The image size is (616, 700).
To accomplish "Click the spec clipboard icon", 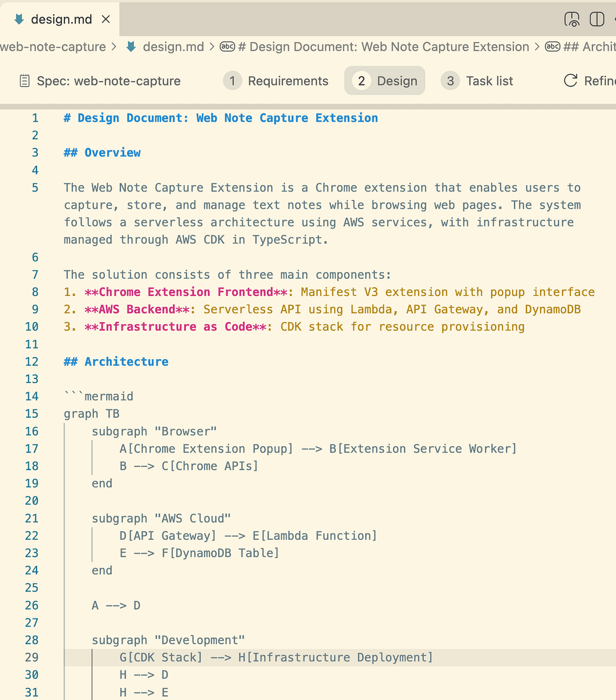I will 25,81.
